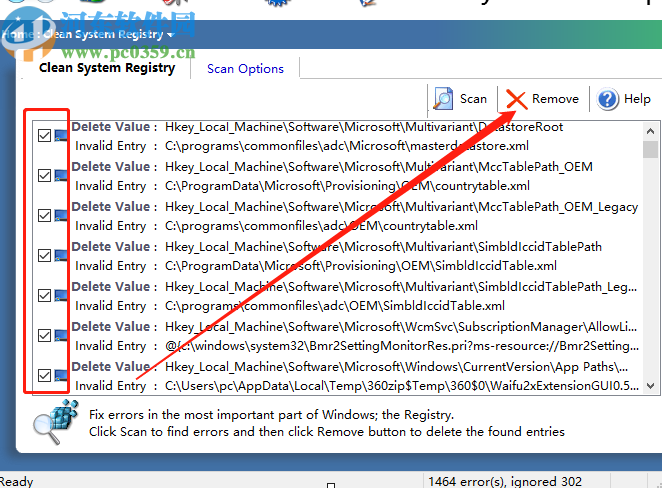Switch to the Scan Options tab
This screenshot has height=488, width=662.
(x=245, y=69)
